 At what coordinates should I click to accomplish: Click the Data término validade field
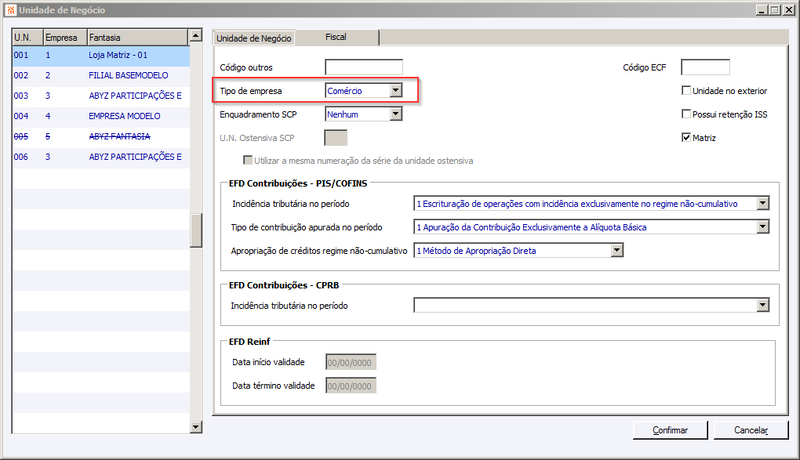351,386
